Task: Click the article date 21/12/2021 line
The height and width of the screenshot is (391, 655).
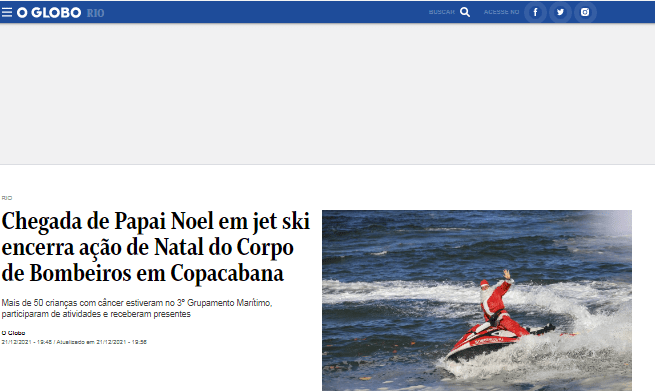Action: point(74,342)
